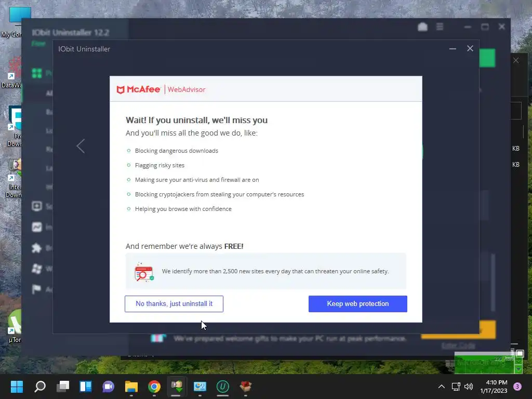
Task: Open the hamburger menu in IObit title bar
Action: (440, 26)
